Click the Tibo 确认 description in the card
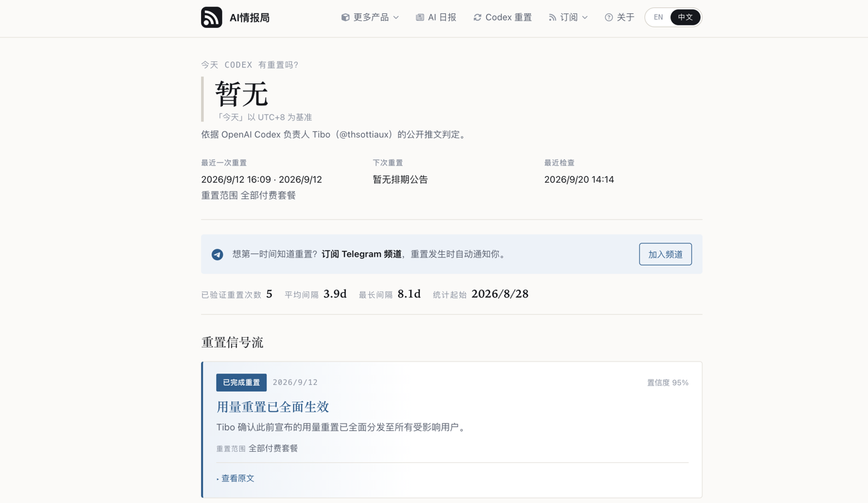Screen dimensions: 868x503 pyautogui.click(x=343, y=428)
